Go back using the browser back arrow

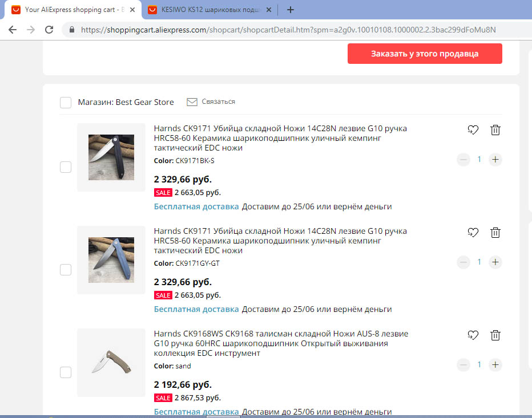13,30
